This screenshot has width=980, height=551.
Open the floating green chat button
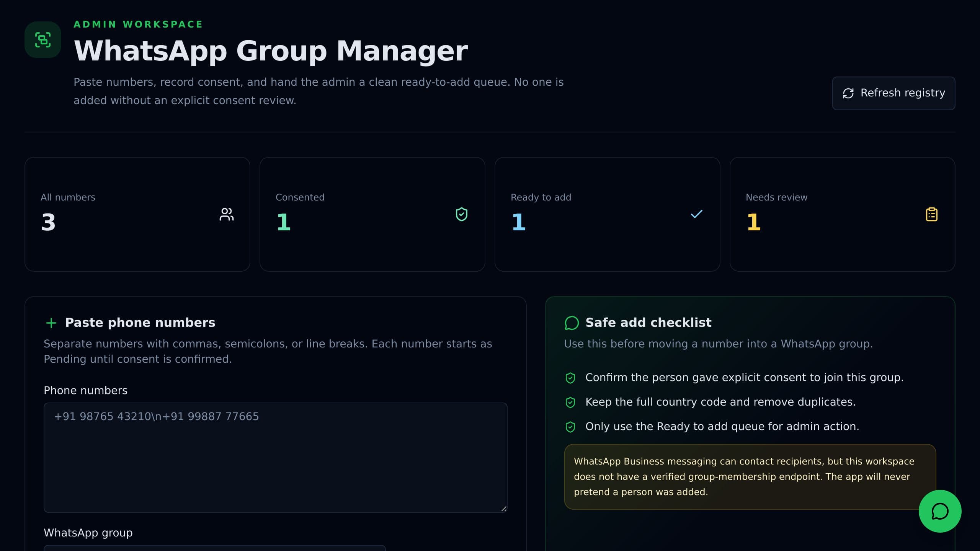click(940, 511)
